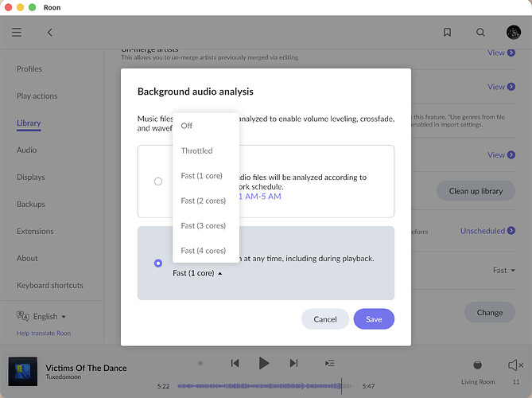
Task: Open the bookmarks icon
Action: pyautogui.click(x=448, y=33)
